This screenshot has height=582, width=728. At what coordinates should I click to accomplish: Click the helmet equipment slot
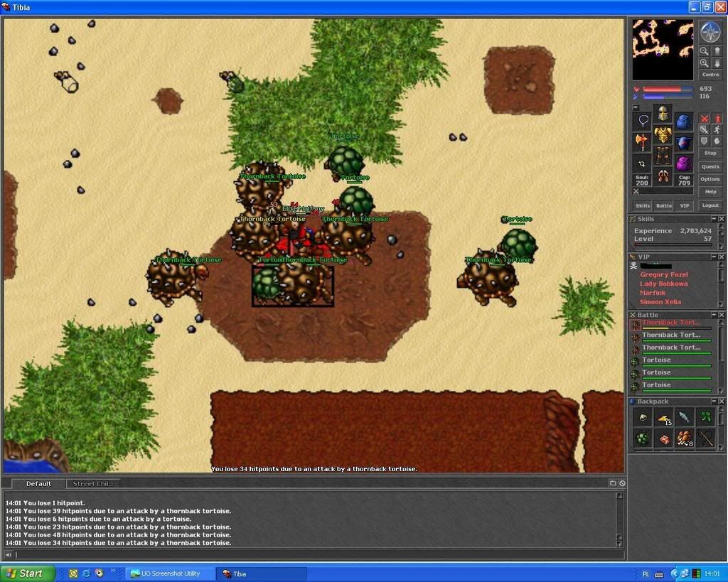663,113
